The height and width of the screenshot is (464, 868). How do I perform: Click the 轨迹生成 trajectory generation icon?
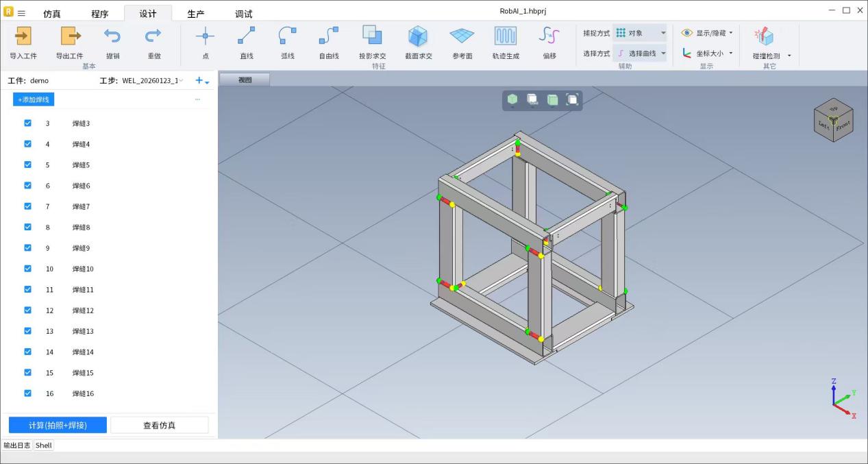click(x=506, y=36)
